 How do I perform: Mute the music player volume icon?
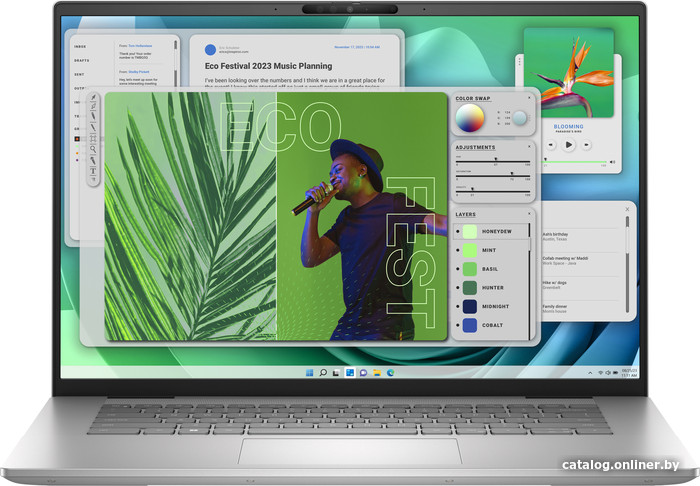[x=612, y=162]
